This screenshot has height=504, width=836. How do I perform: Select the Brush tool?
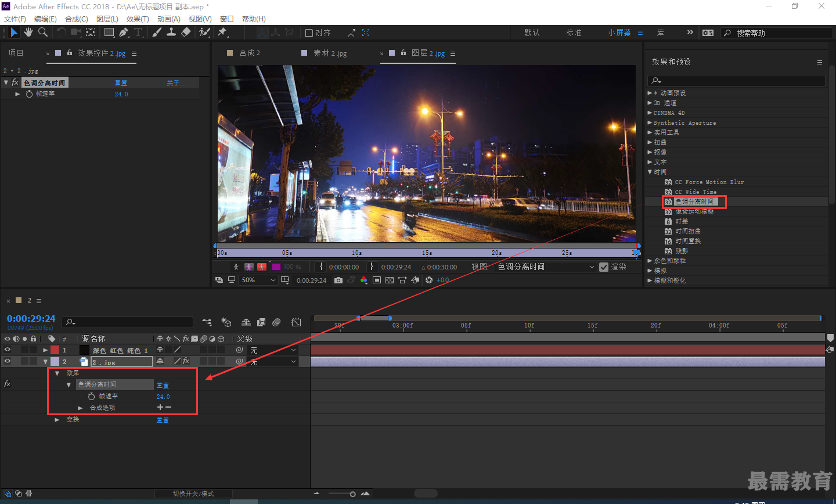click(x=157, y=33)
